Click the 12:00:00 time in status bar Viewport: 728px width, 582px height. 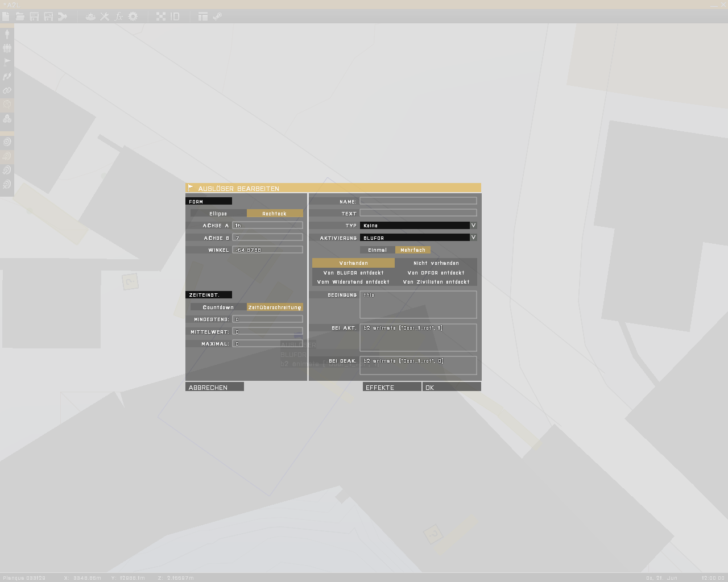pos(713,578)
